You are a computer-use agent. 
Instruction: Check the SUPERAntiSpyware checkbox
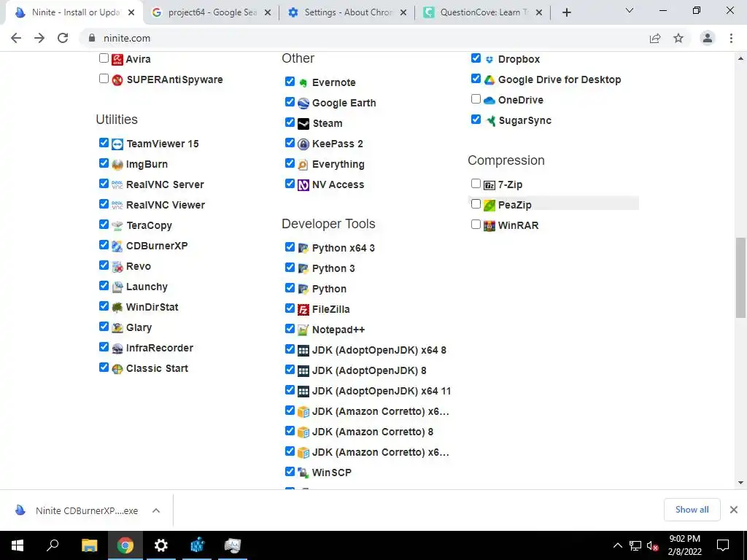tap(104, 79)
